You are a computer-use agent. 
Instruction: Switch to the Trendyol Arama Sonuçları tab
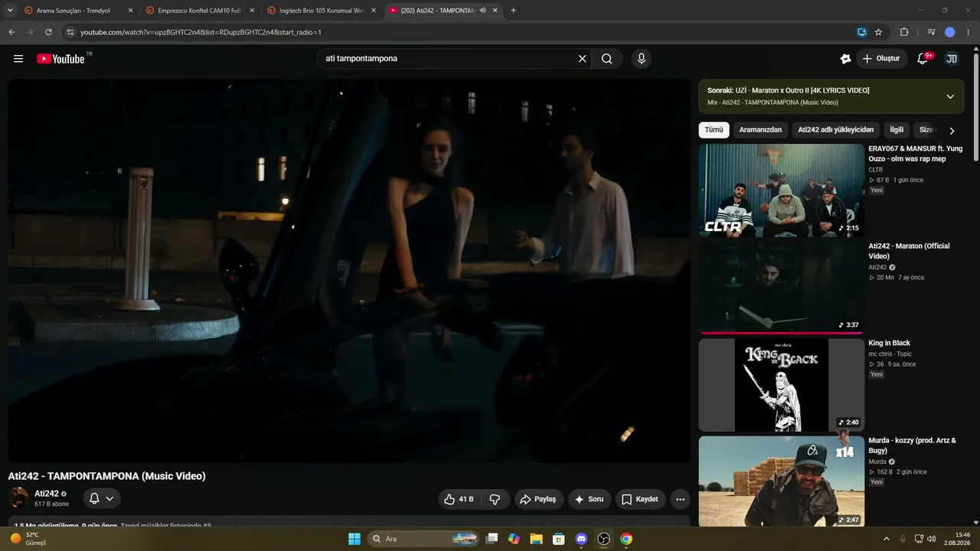[77, 11]
